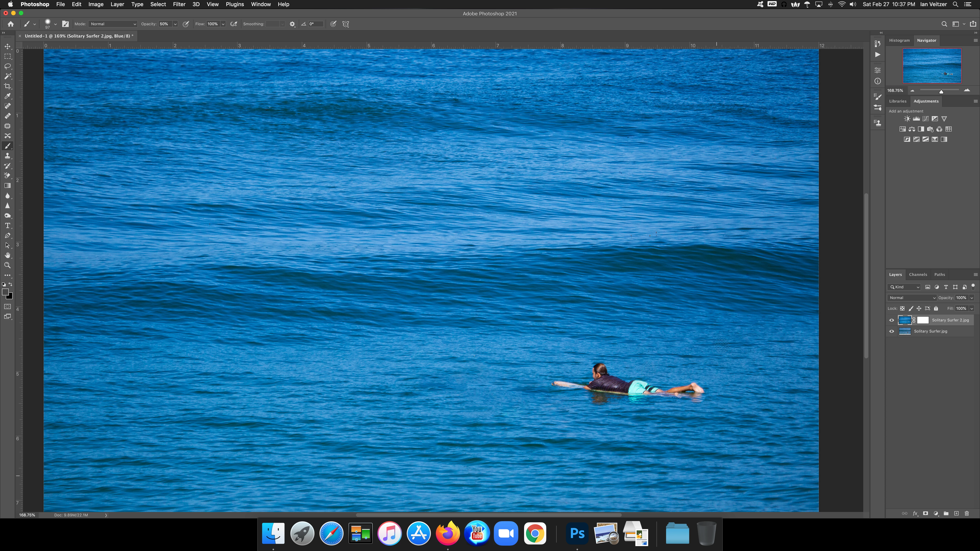Toggle airbrush-style build-up effects
The image size is (980, 551).
click(x=234, y=24)
